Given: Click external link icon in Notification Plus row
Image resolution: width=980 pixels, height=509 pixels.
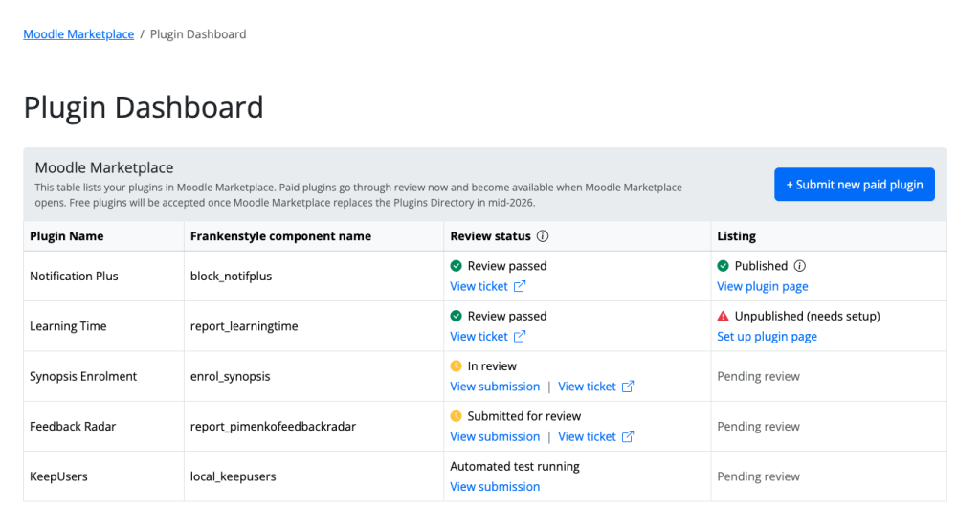Looking at the screenshot, I should [x=520, y=286].
